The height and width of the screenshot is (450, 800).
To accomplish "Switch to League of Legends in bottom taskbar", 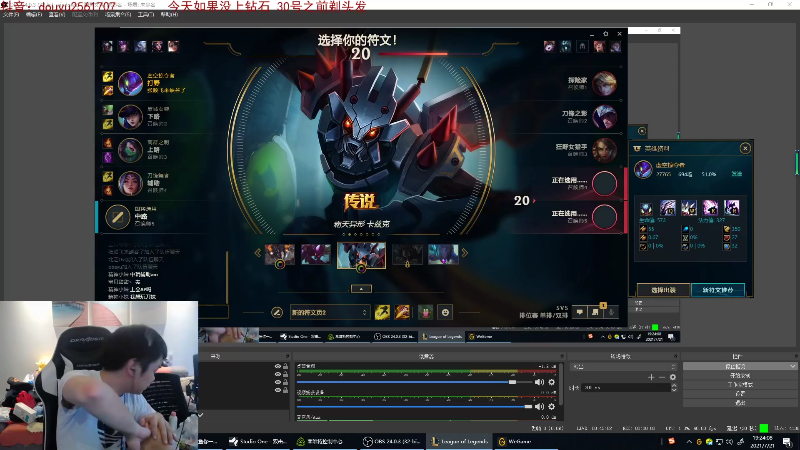I will [x=459, y=441].
